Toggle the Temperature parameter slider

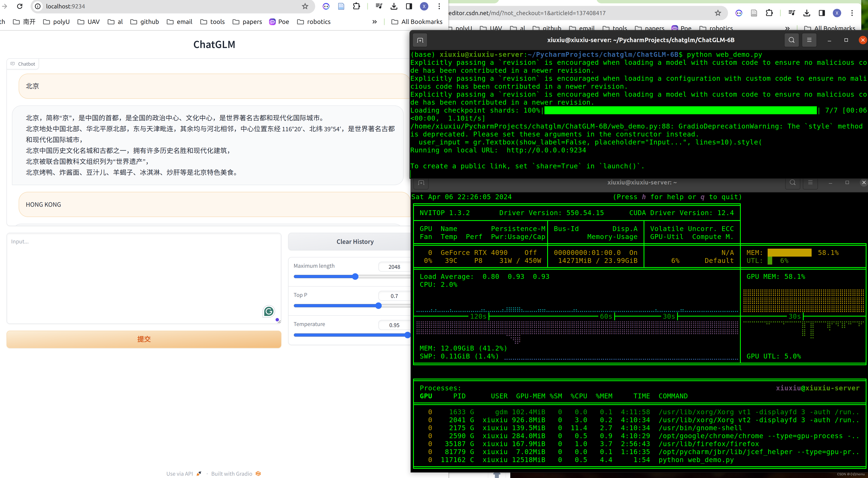pos(408,335)
